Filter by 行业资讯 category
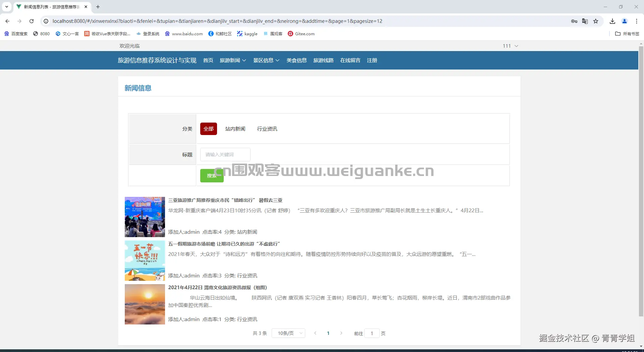The image size is (644, 352). [267, 129]
